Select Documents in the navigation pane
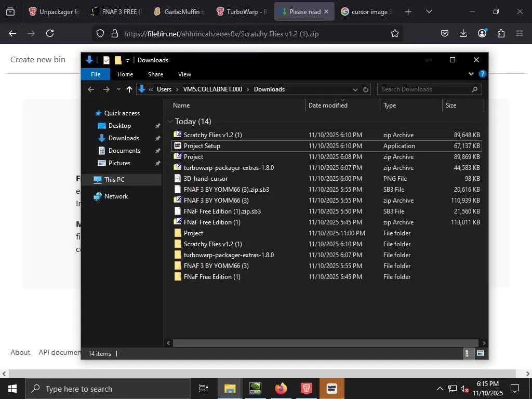Image resolution: width=532 pixels, height=399 pixels. tap(124, 150)
